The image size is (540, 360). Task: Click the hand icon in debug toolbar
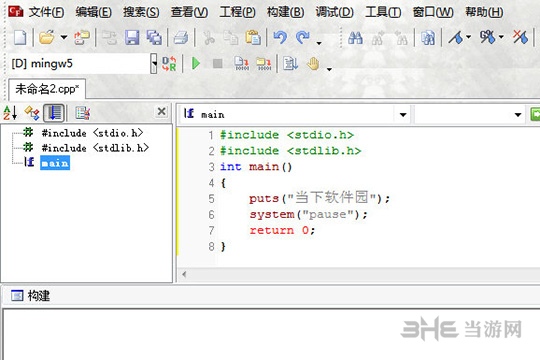point(313,63)
